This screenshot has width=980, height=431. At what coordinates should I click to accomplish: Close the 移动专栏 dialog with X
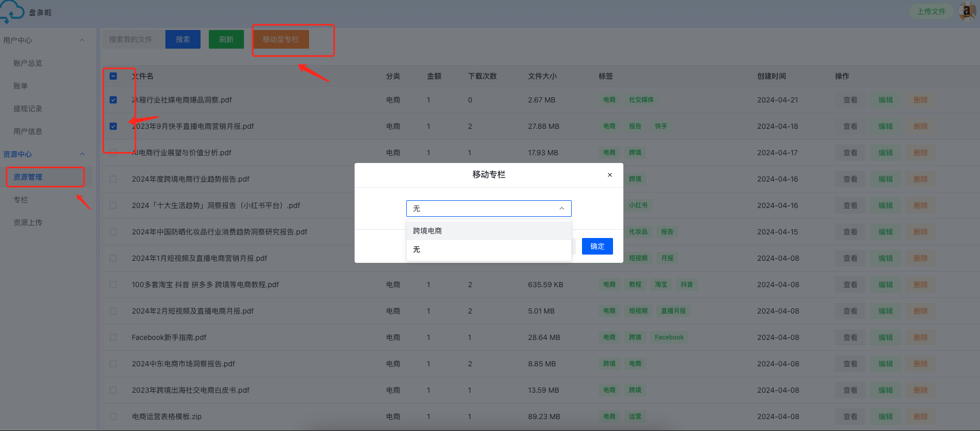pyautogui.click(x=610, y=175)
